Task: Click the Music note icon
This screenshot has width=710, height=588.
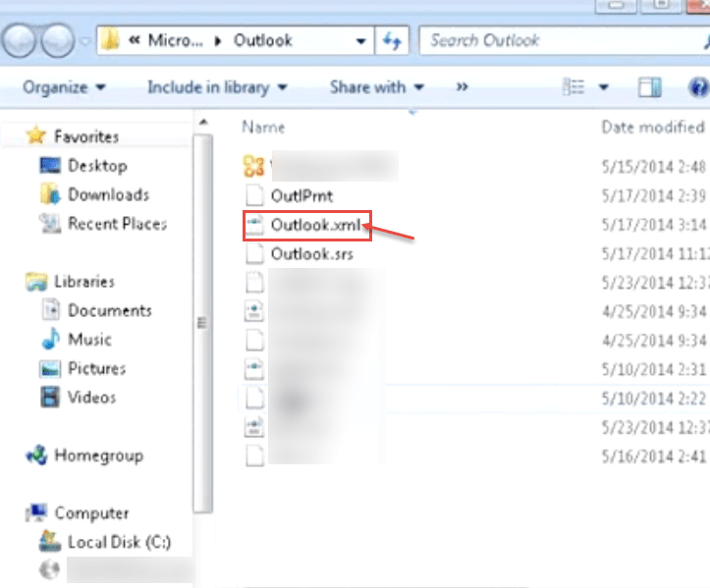Action: pyautogui.click(x=51, y=339)
